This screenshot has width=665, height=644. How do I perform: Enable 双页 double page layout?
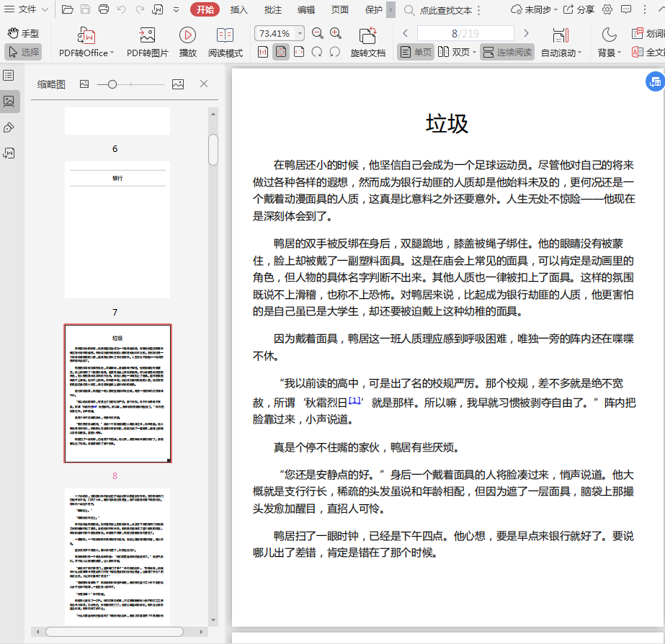pyautogui.click(x=453, y=52)
